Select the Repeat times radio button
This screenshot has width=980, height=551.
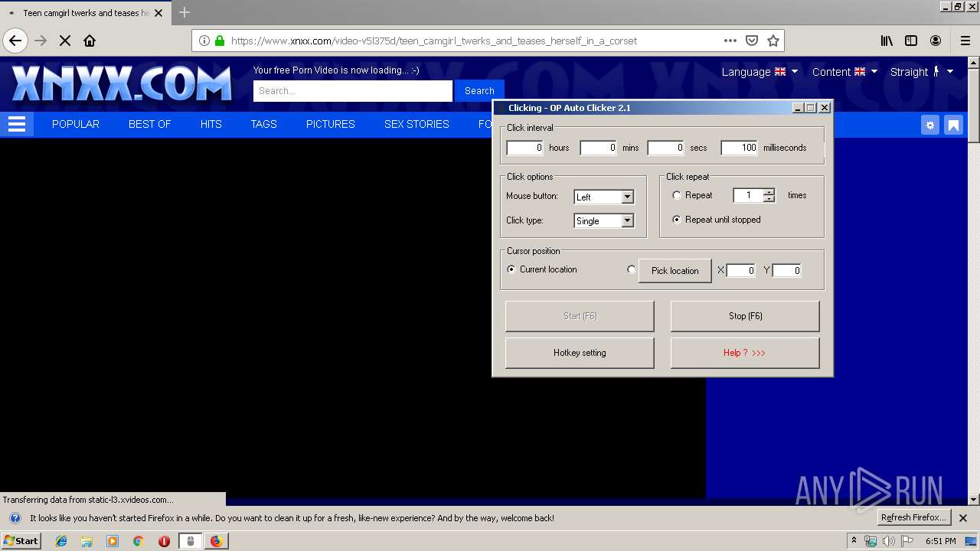(677, 195)
